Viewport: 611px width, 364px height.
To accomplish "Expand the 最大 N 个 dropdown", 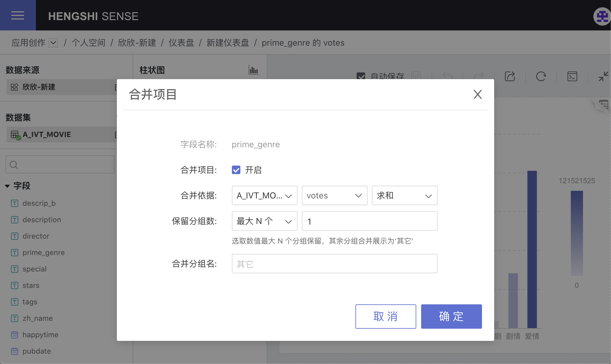I will click(264, 221).
